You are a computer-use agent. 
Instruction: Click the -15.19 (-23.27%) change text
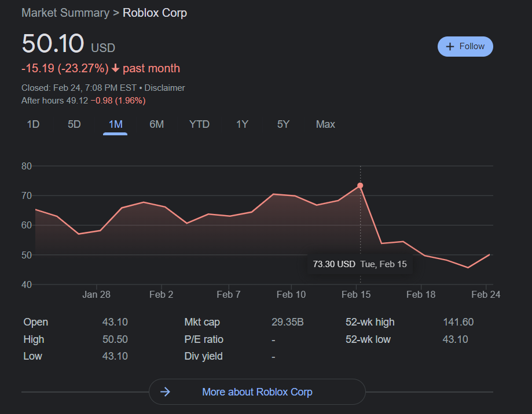65,68
